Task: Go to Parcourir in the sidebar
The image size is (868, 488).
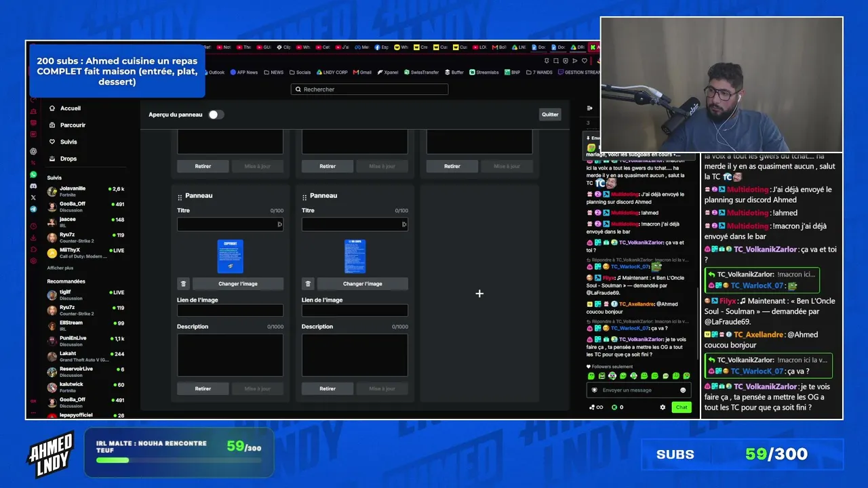Action: coord(67,125)
